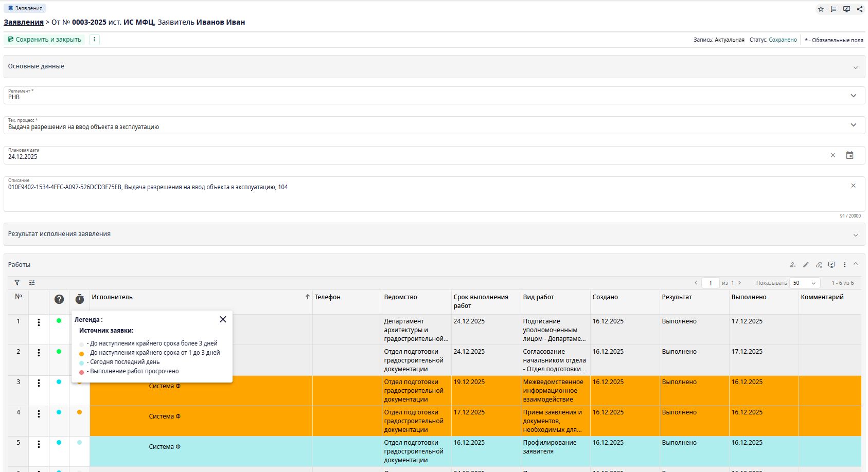
Task: Click Сохранить и закрыть button
Action: coord(45,40)
